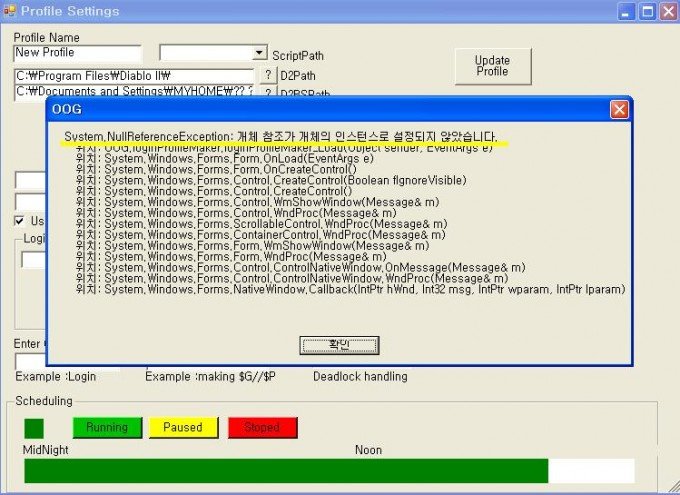This screenshot has height=495, width=680.
Task: Click the 확인 OK button in OOG dialog
Action: [339, 345]
